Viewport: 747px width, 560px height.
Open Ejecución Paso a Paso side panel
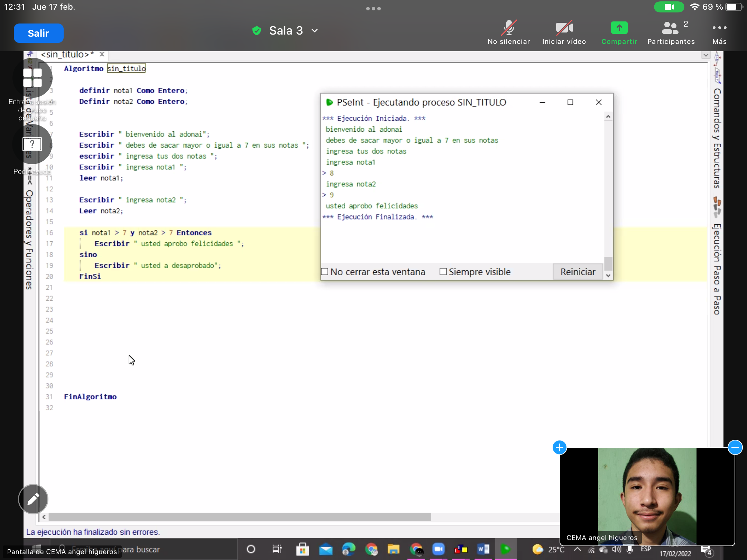click(717, 269)
